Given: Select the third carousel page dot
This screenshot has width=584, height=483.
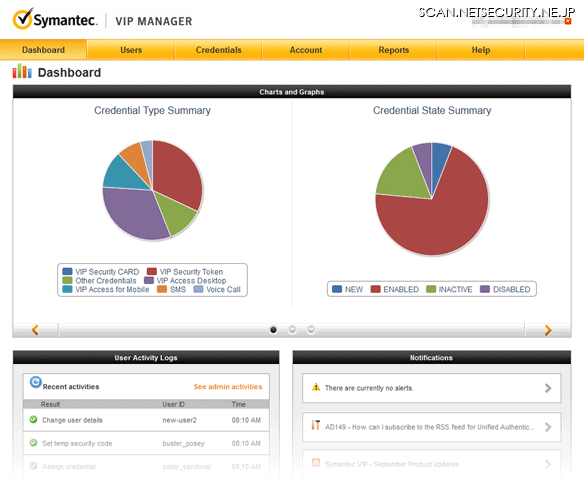Looking at the screenshot, I should pos(311,330).
